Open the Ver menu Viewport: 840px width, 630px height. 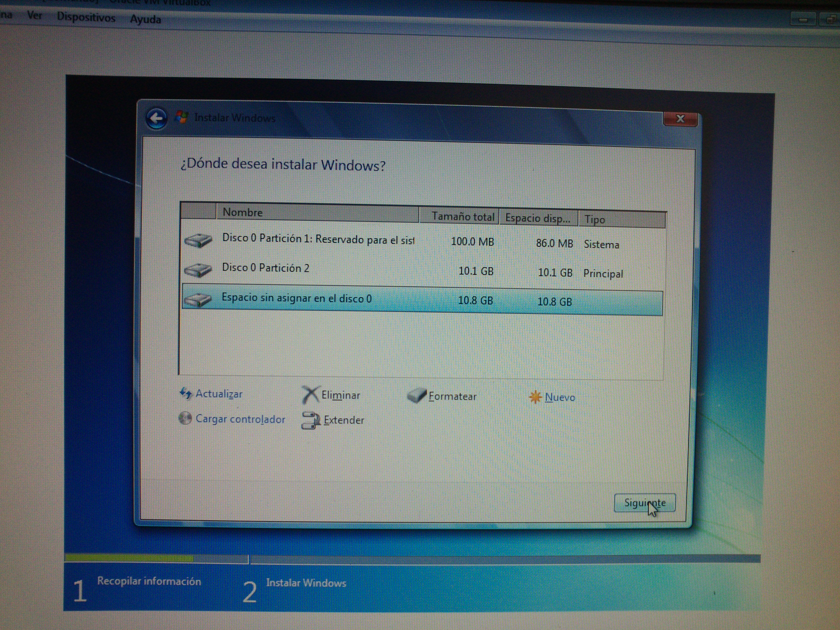(x=34, y=16)
